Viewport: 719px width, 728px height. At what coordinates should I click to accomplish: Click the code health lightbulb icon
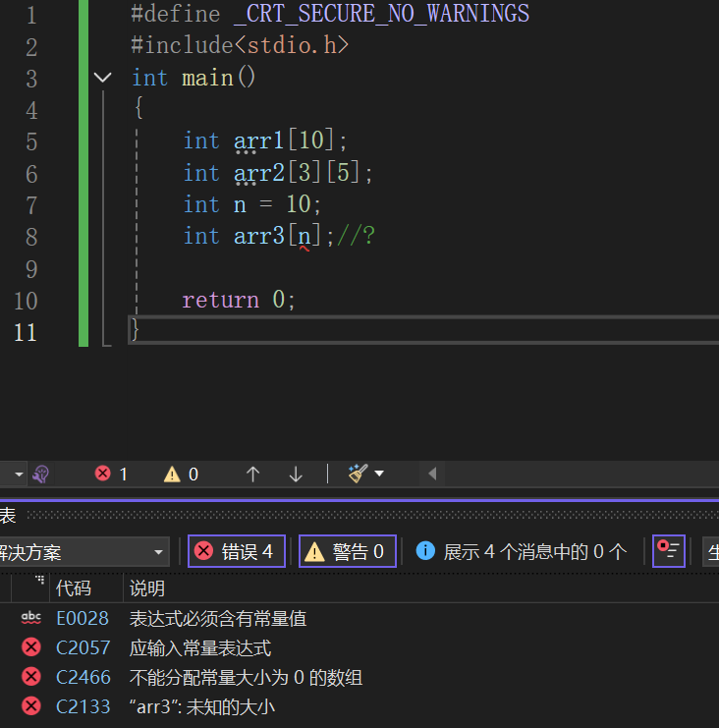(x=41, y=475)
